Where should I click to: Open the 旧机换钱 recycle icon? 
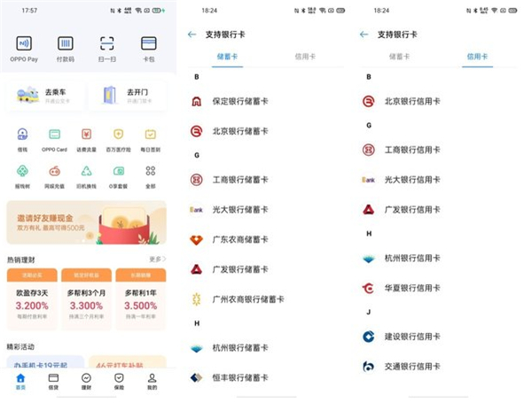click(x=86, y=171)
